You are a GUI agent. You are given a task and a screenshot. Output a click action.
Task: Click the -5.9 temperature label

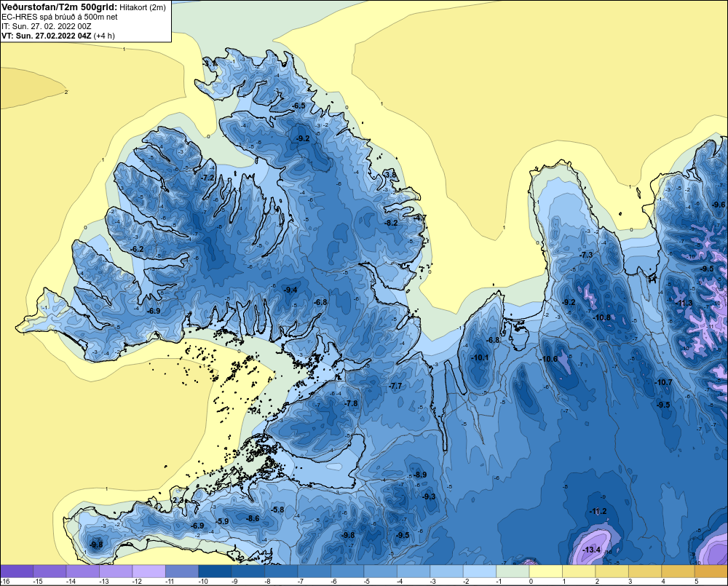click(x=222, y=521)
